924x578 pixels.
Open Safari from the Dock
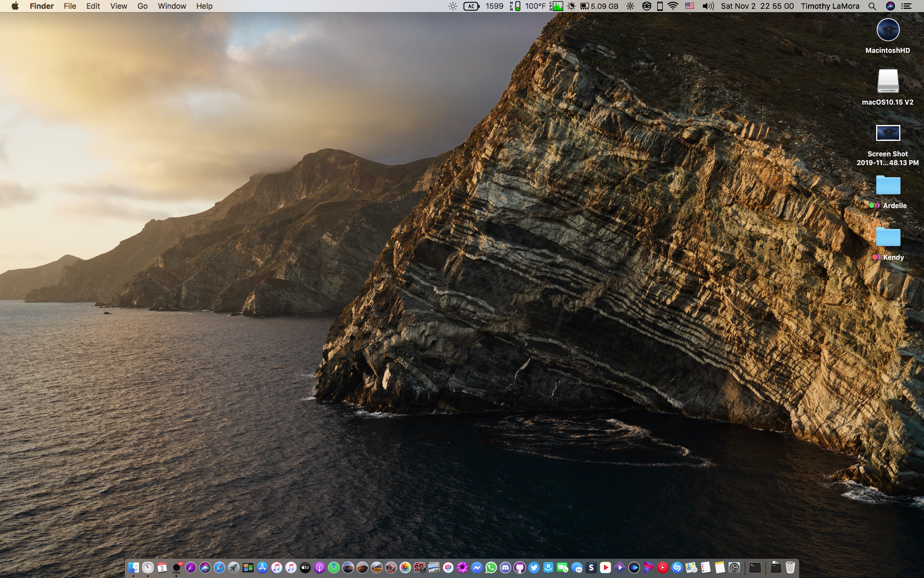(x=219, y=568)
